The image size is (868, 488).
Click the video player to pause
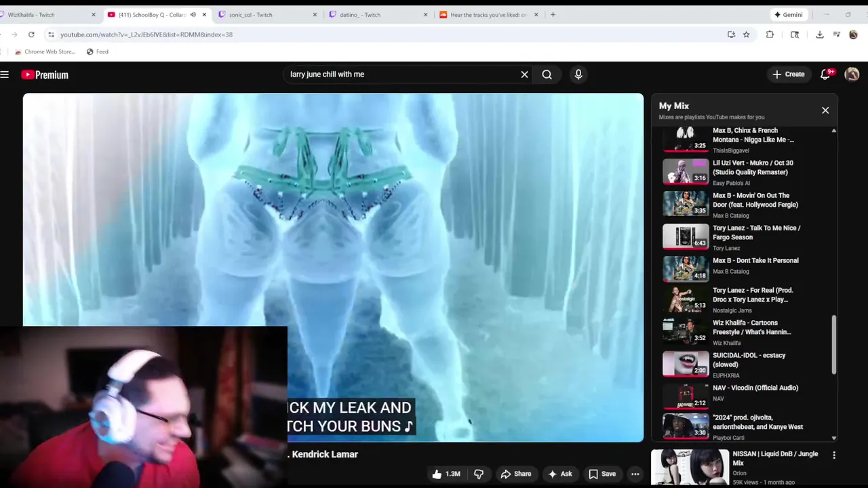coord(333,268)
